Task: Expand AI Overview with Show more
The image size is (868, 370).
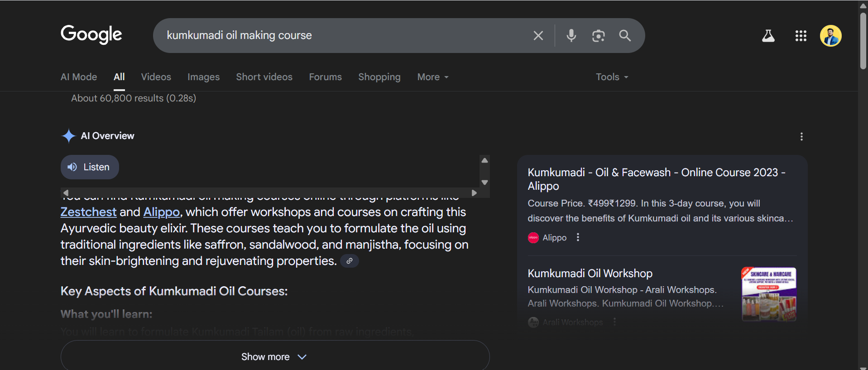Action: coord(274,356)
